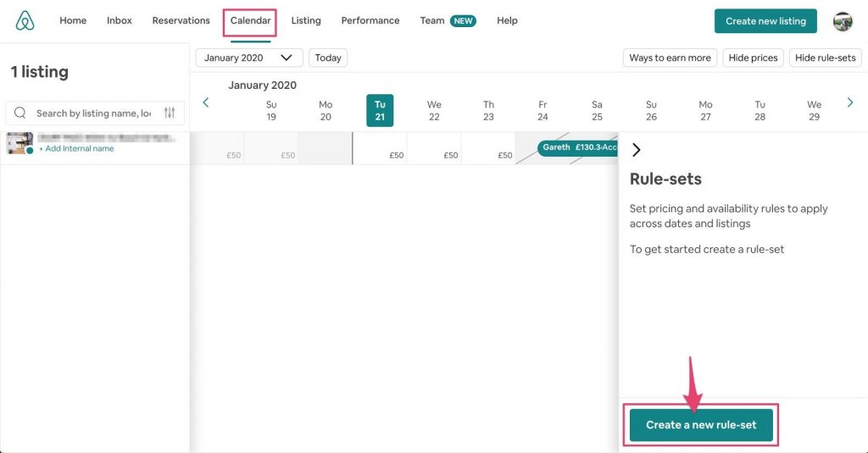
Task: Toggle Hide prices button
Action: coord(753,58)
